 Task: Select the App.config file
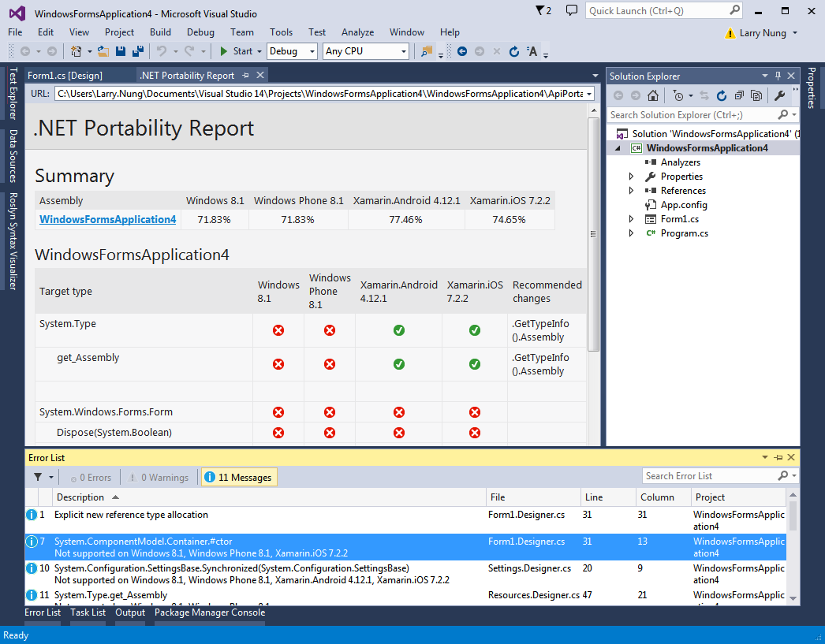point(684,205)
